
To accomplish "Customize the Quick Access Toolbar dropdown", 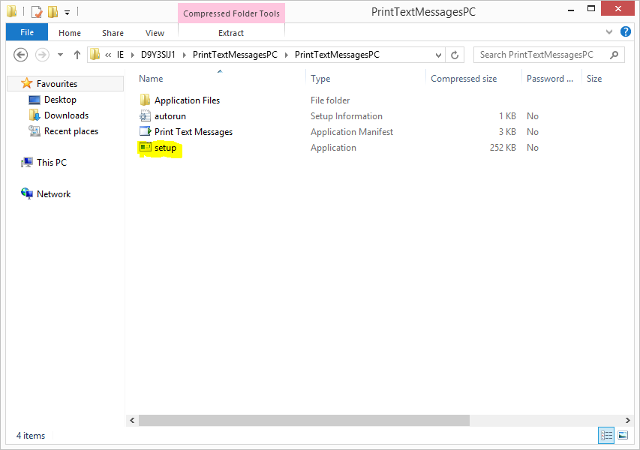I will pyautogui.click(x=67, y=13).
